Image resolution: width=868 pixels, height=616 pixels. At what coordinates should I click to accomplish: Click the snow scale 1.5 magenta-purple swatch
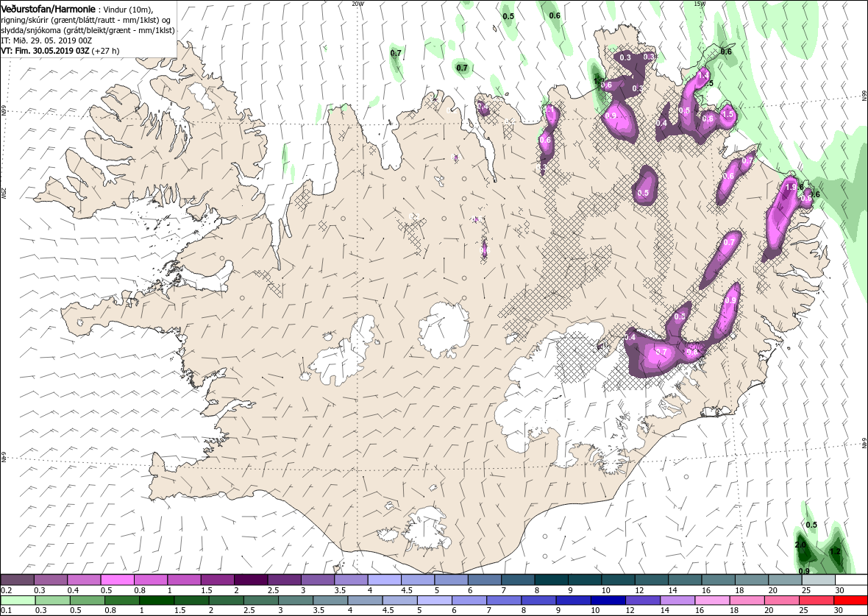218,579
